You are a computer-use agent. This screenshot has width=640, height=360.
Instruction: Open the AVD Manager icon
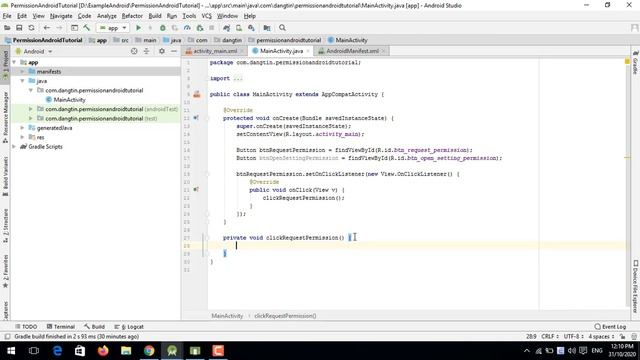click(x=239, y=28)
